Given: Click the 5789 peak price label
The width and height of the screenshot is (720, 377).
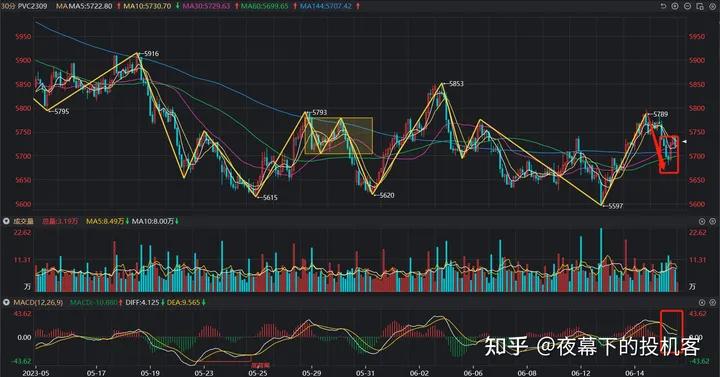Looking at the screenshot, I should coord(660,114).
